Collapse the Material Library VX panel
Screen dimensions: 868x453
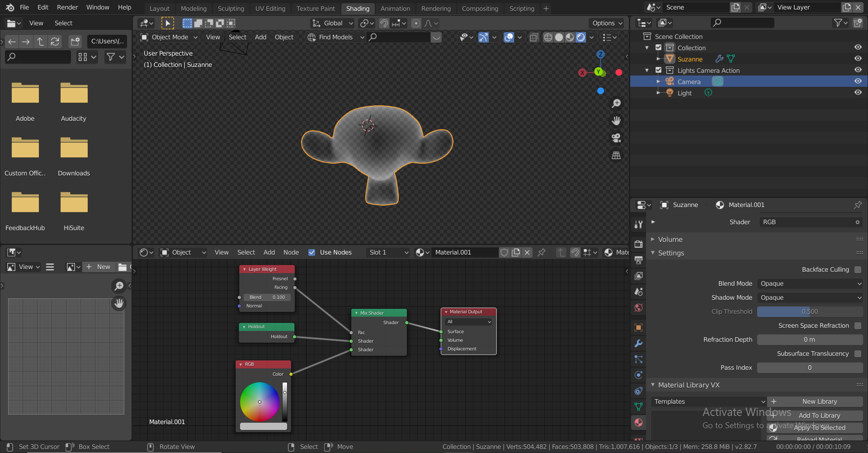689,385
